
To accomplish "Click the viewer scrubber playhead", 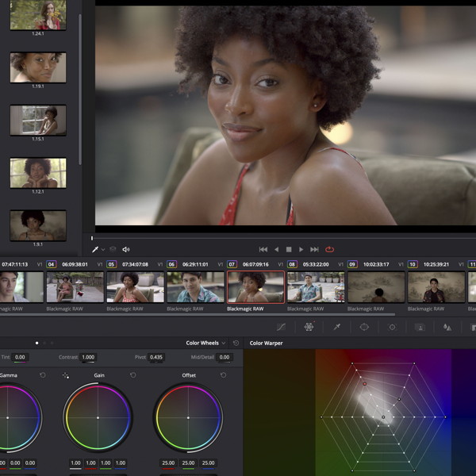I will [92, 238].
